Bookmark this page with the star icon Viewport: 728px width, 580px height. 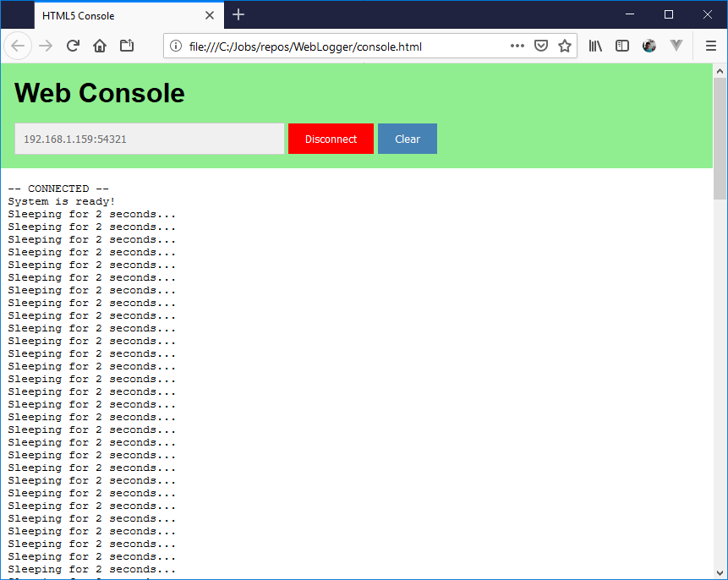564,47
